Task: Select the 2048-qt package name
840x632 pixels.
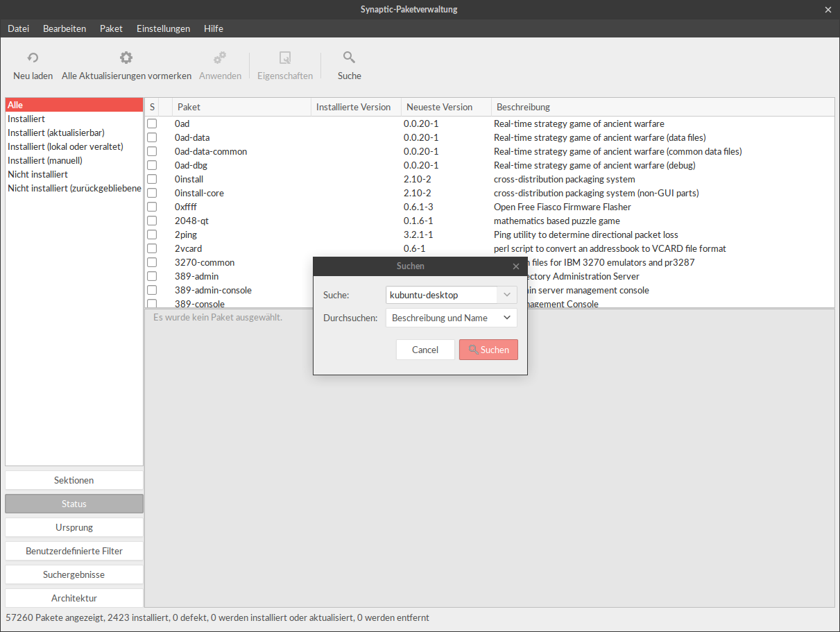Action: tap(191, 221)
